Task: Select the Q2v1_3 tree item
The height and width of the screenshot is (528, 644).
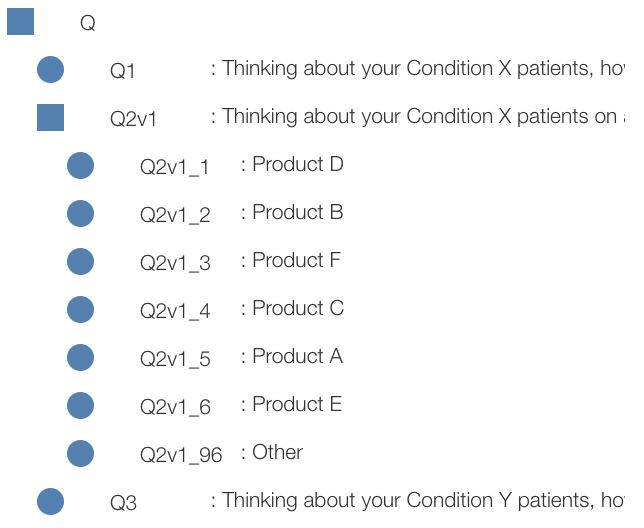Action: pos(175,263)
